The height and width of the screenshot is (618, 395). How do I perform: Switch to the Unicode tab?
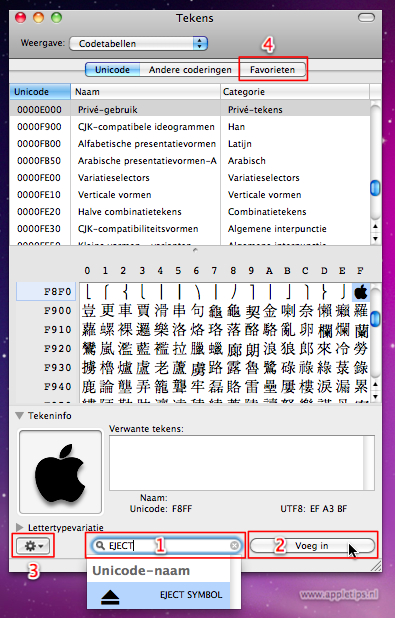(112, 70)
